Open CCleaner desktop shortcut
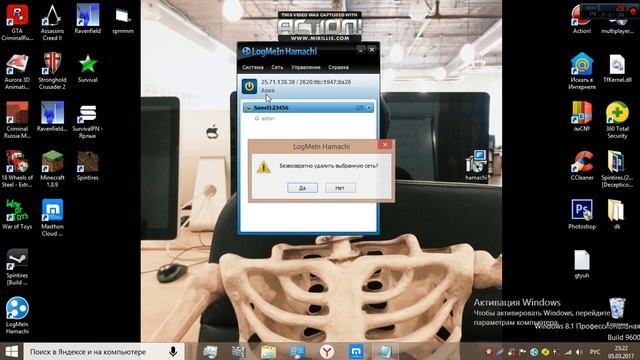640x360 pixels. (x=582, y=166)
